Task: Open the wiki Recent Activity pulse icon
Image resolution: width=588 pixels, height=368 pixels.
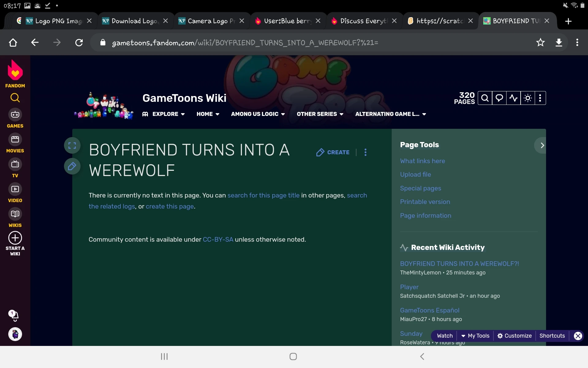Action: tap(514, 98)
